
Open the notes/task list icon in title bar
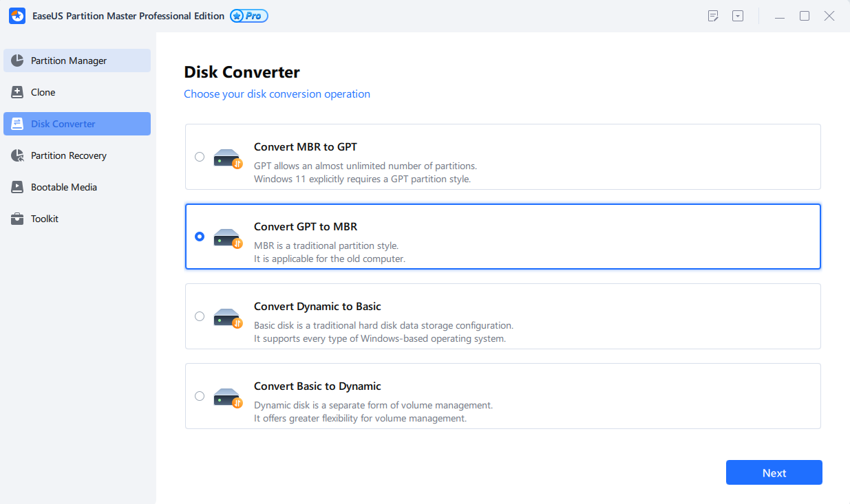pyautogui.click(x=713, y=16)
